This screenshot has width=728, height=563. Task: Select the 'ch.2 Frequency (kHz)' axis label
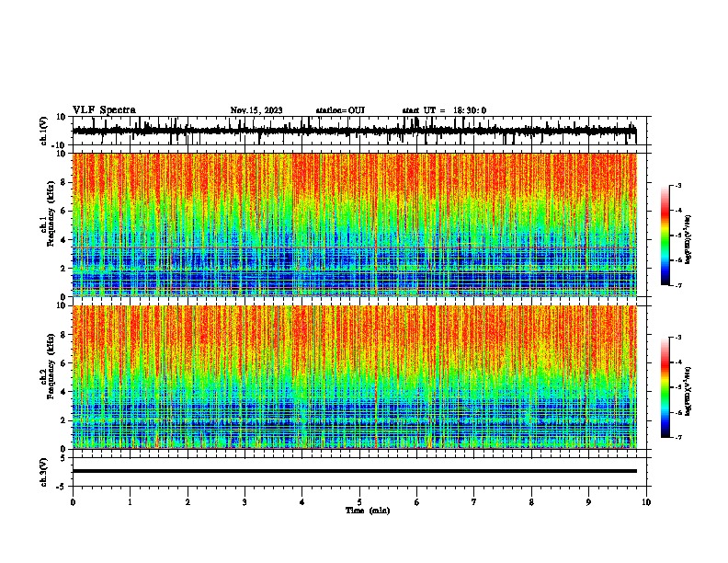coord(48,365)
